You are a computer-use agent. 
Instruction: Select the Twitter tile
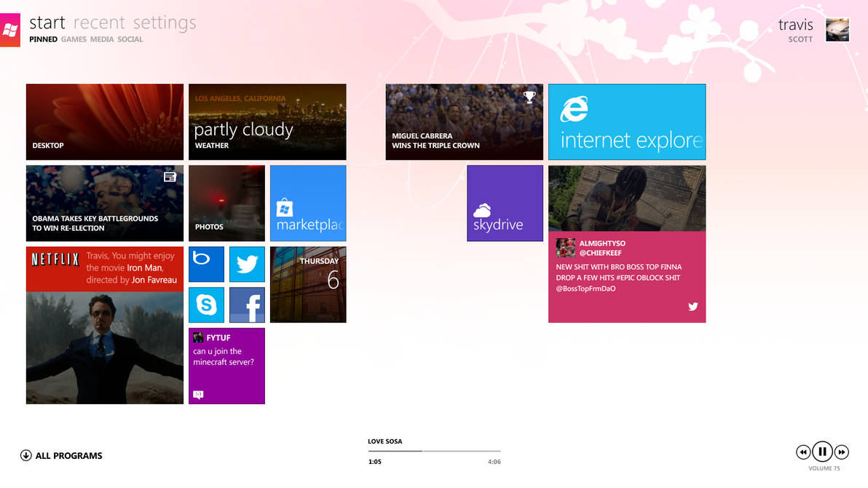(247, 264)
